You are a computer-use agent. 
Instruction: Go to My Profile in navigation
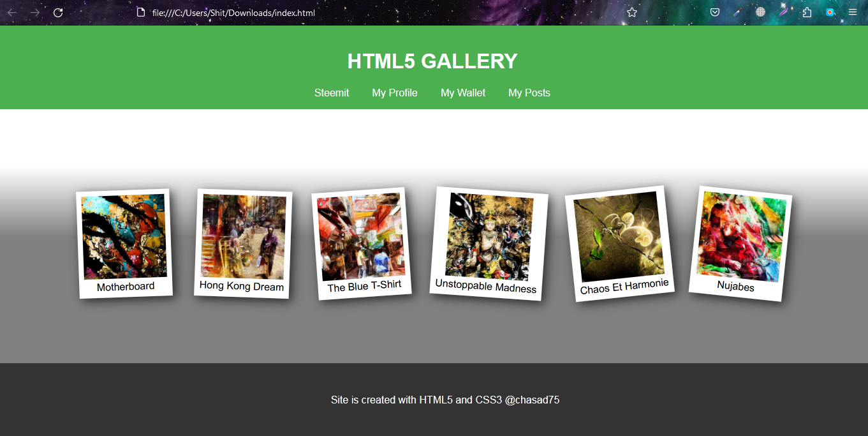(x=395, y=93)
